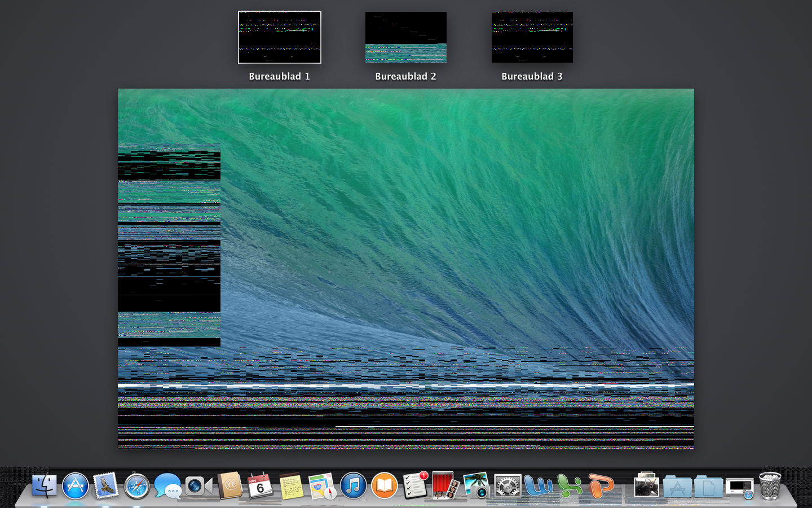Open the Mail stamp icon
This screenshot has height=508, width=812.
tap(106, 485)
